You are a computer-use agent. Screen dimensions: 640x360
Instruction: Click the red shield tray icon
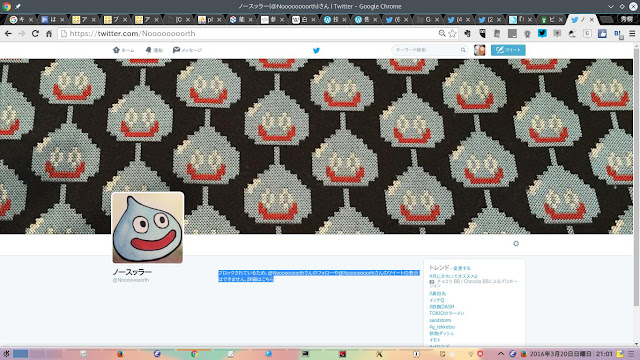pos(480,354)
